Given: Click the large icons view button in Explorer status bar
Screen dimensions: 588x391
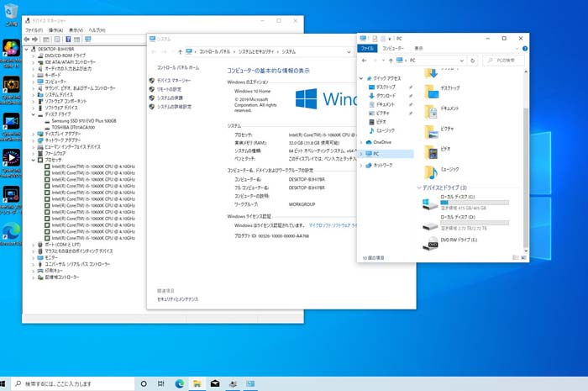Looking at the screenshot, I should pyautogui.click(x=523, y=258).
